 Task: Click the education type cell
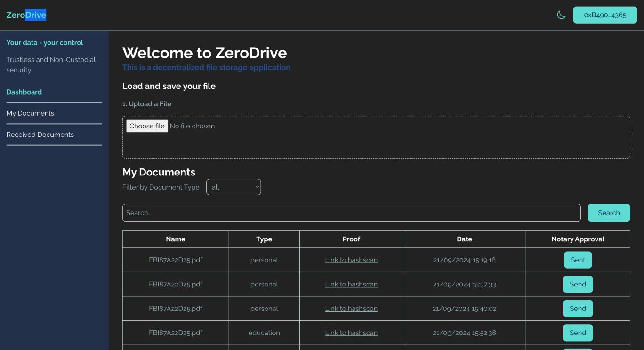(264, 333)
